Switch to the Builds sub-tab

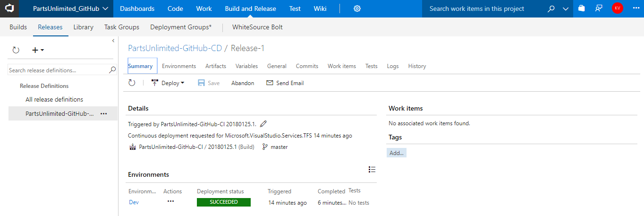pos(18,27)
